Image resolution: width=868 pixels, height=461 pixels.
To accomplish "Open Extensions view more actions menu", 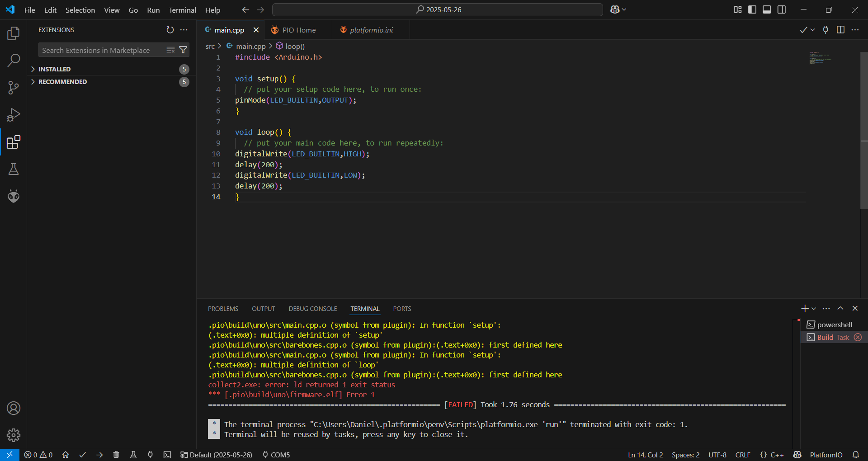I will click(x=184, y=30).
